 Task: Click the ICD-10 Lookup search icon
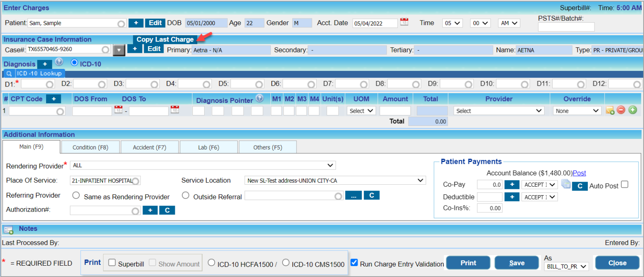click(x=9, y=73)
